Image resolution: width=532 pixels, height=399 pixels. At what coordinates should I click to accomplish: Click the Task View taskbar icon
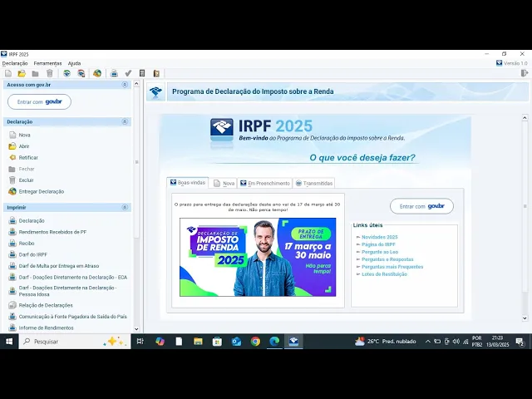click(140, 342)
